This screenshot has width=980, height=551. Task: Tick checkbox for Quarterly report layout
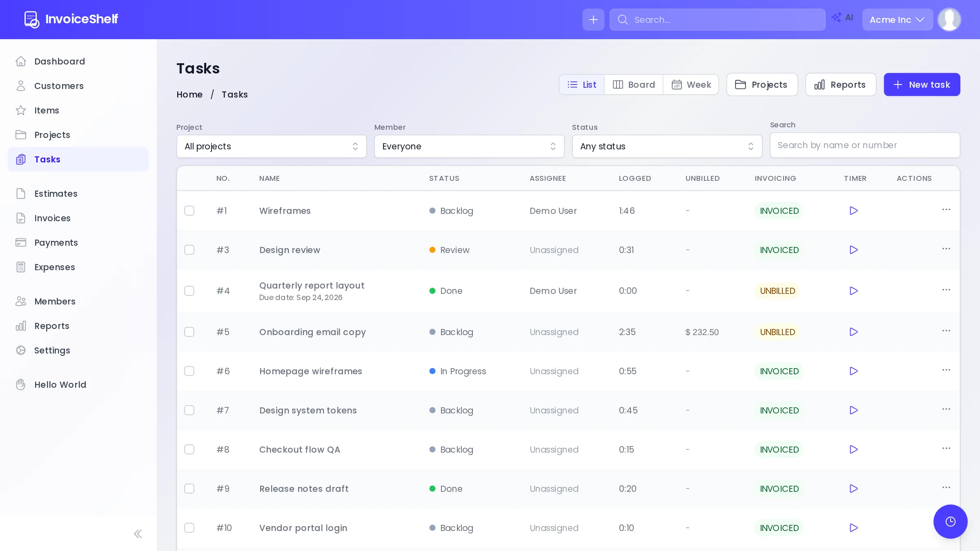[x=189, y=291]
